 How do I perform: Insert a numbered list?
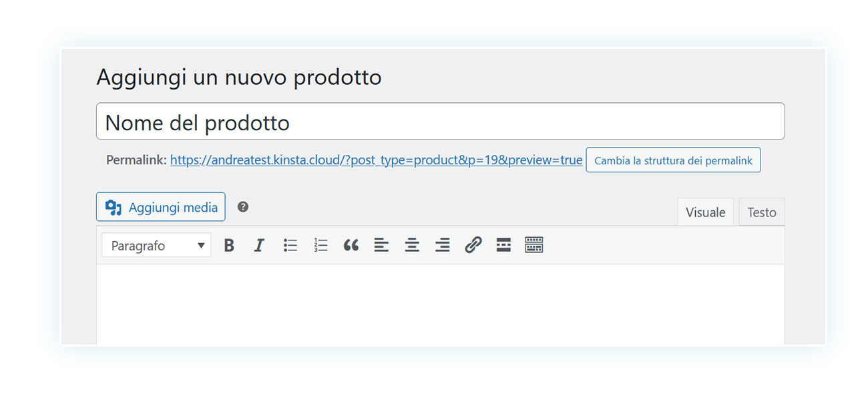pos(320,245)
